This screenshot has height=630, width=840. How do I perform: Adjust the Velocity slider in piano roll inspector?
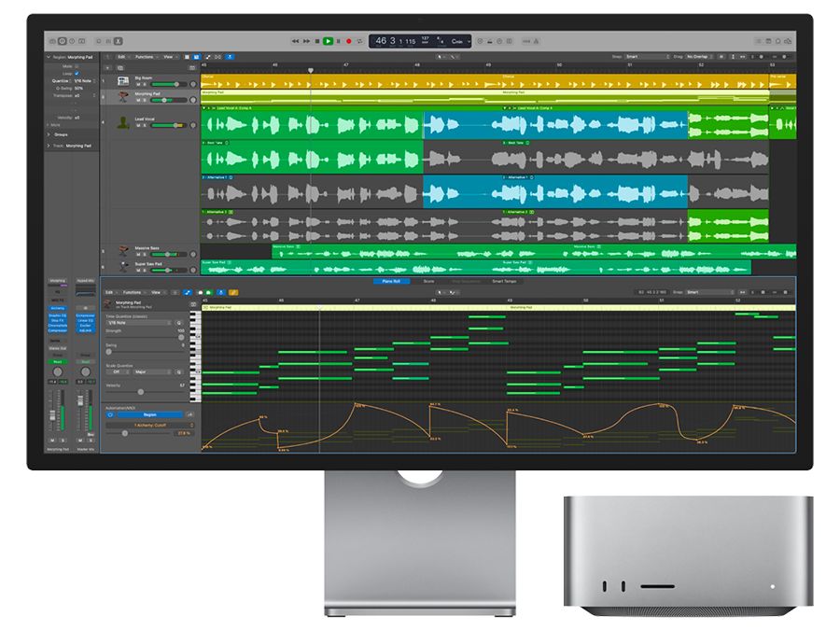[146, 392]
